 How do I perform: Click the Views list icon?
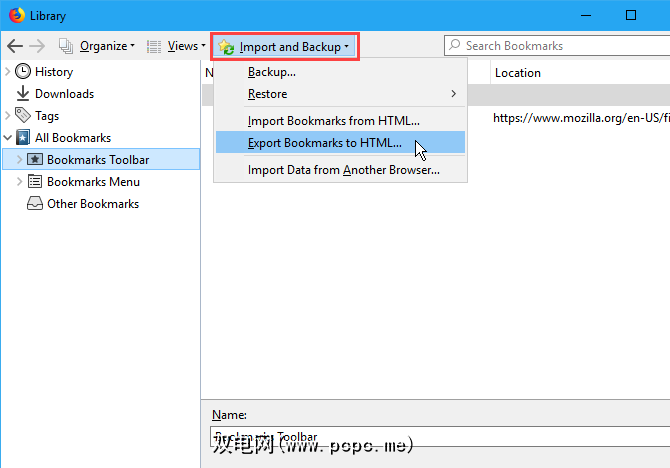(154, 46)
